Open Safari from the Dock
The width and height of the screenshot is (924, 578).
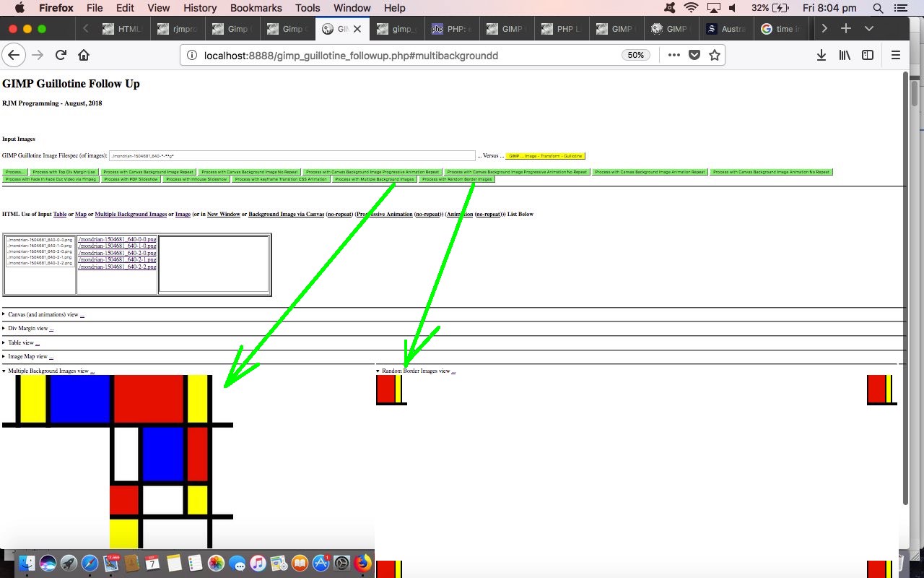tap(90, 564)
